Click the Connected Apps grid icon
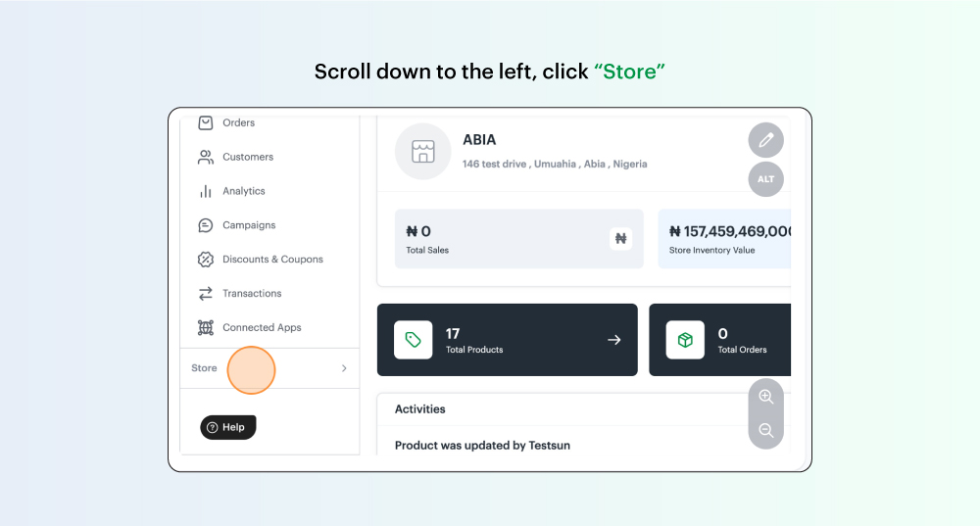This screenshot has width=980, height=526. [206, 327]
